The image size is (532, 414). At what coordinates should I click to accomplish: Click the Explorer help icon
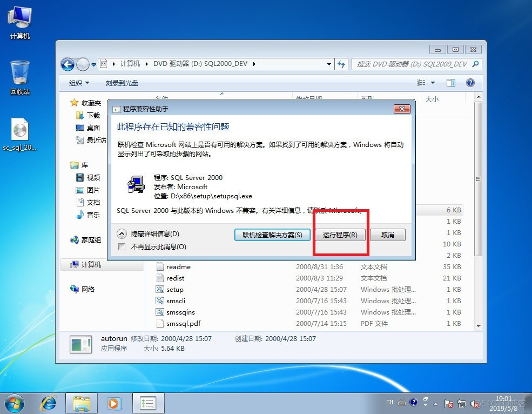click(470, 83)
